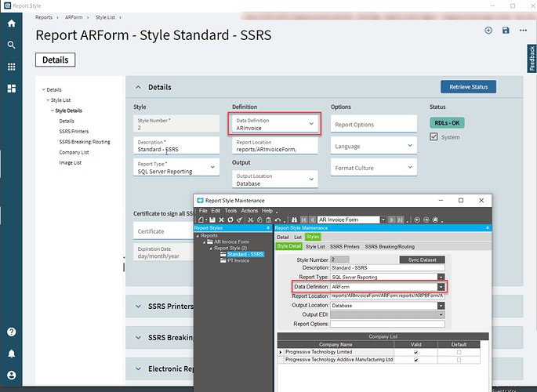Go to first record navigation arrow
Image resolution: width=537 pixels, height=392 pixels.
point(303,220)
